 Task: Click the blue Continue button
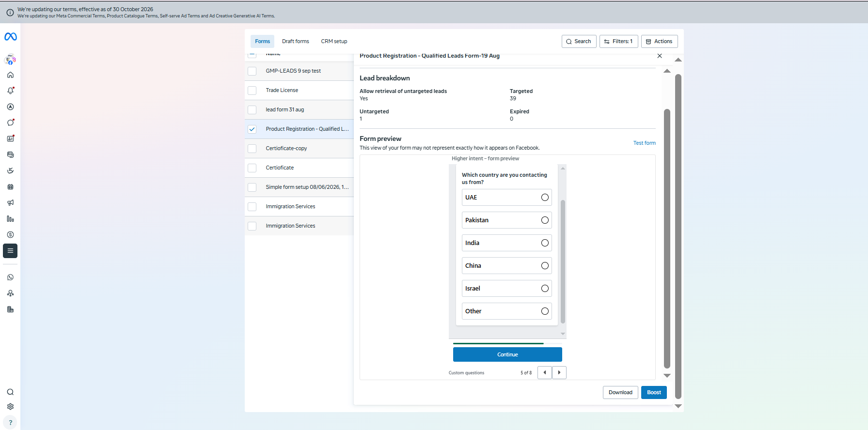tap(507, 354)
